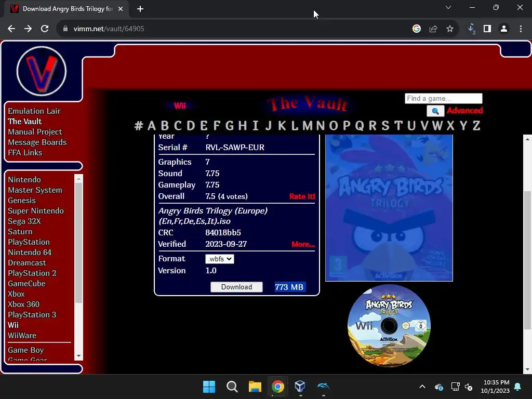
Task: Click volume muted tray icon
Action: click(x=469, y=387)
